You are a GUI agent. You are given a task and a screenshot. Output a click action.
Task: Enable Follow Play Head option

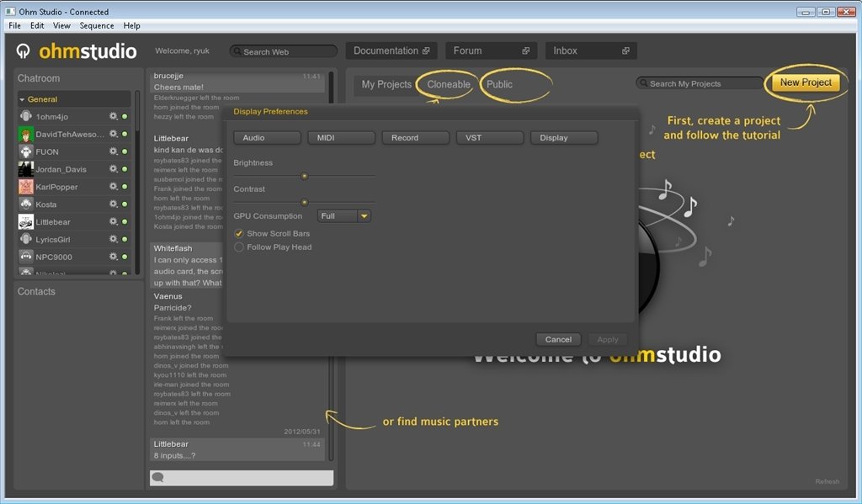click(x=239, y=247)
